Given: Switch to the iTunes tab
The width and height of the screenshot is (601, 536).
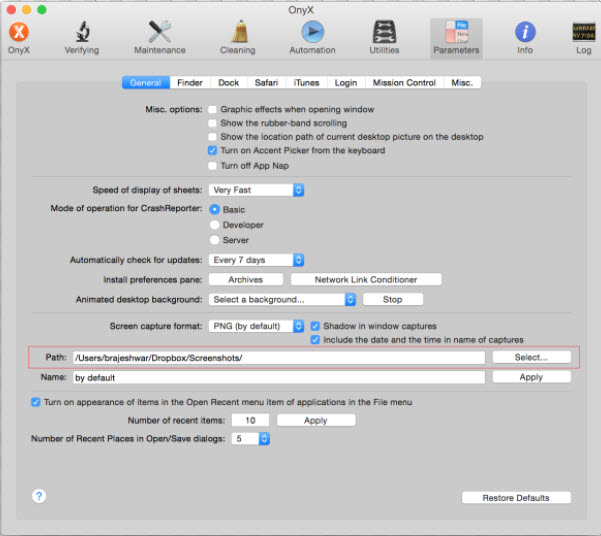Looking at the screenshot, I should (x=307, y=82).
